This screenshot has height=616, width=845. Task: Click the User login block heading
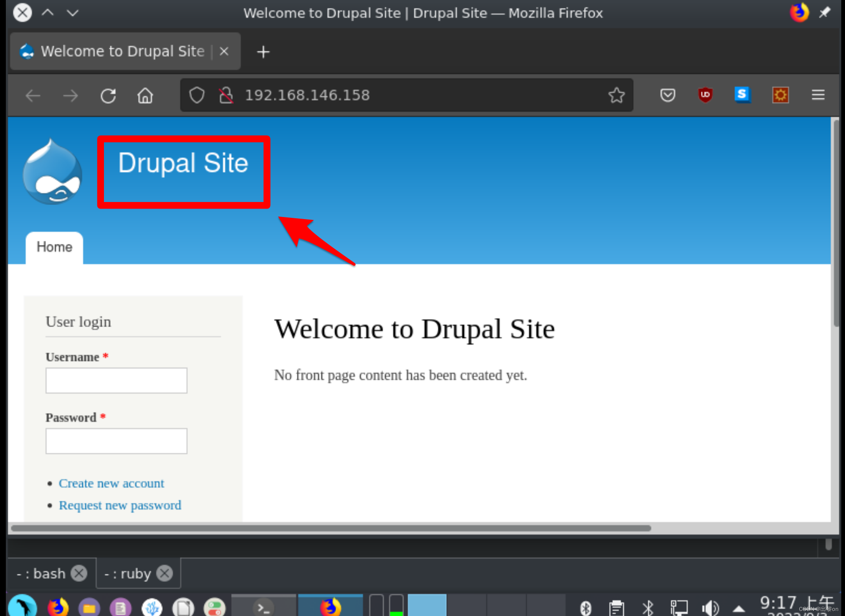(78, 322)
